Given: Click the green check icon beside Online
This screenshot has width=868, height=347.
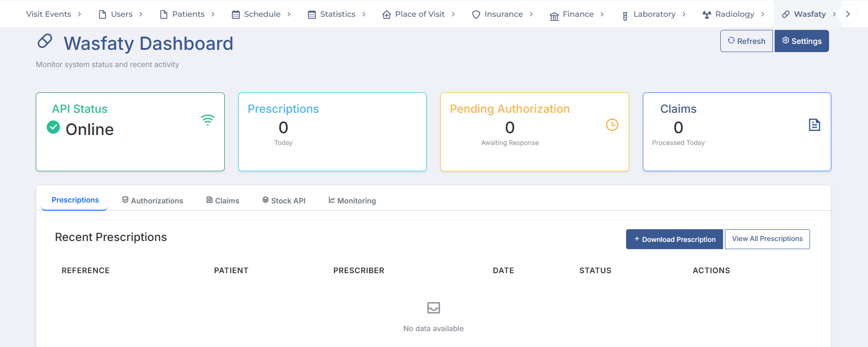Looking at the screenshot, I should pyautogui.click(x=53, y=127).
